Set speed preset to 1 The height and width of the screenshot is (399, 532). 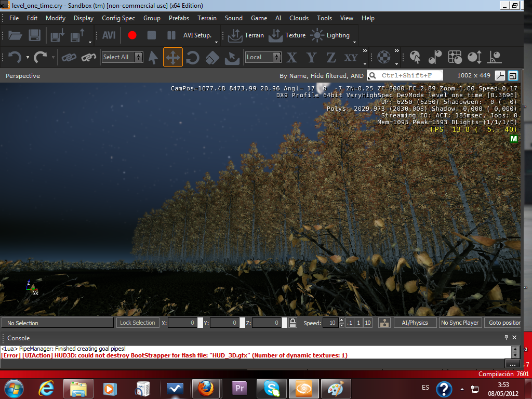point(358,323)
